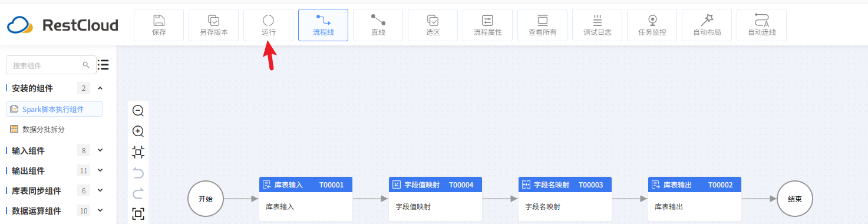Click the count badge 8 beside 输入组件

tap(84, 151)
